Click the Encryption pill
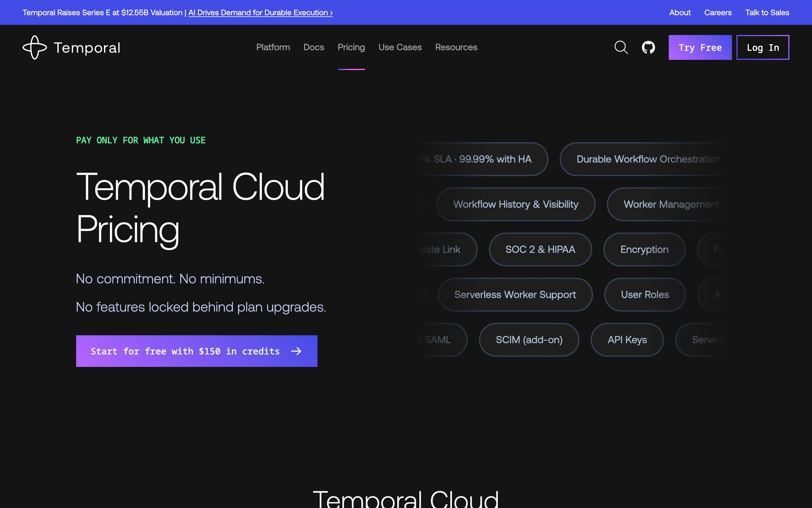 pos(644,249)
